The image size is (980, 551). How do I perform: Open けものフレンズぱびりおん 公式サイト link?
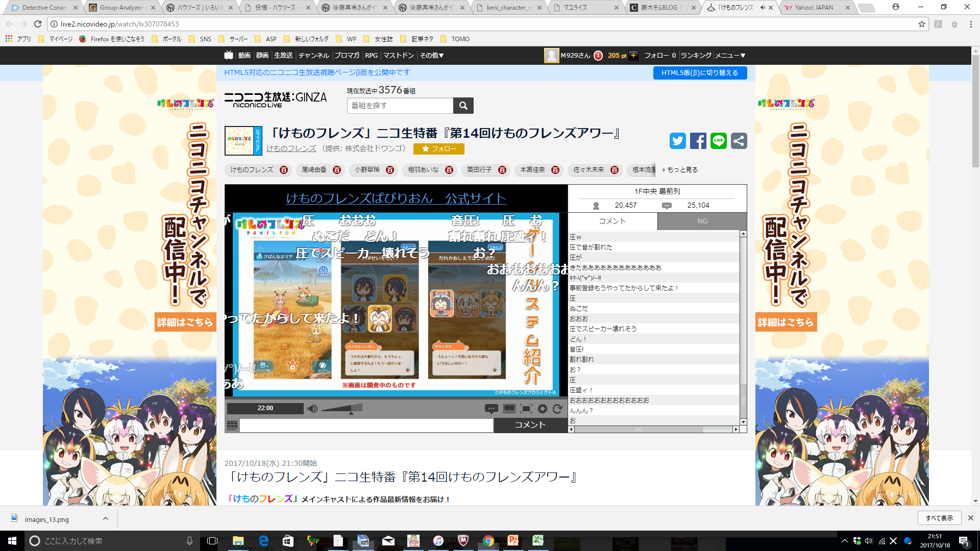396,198
